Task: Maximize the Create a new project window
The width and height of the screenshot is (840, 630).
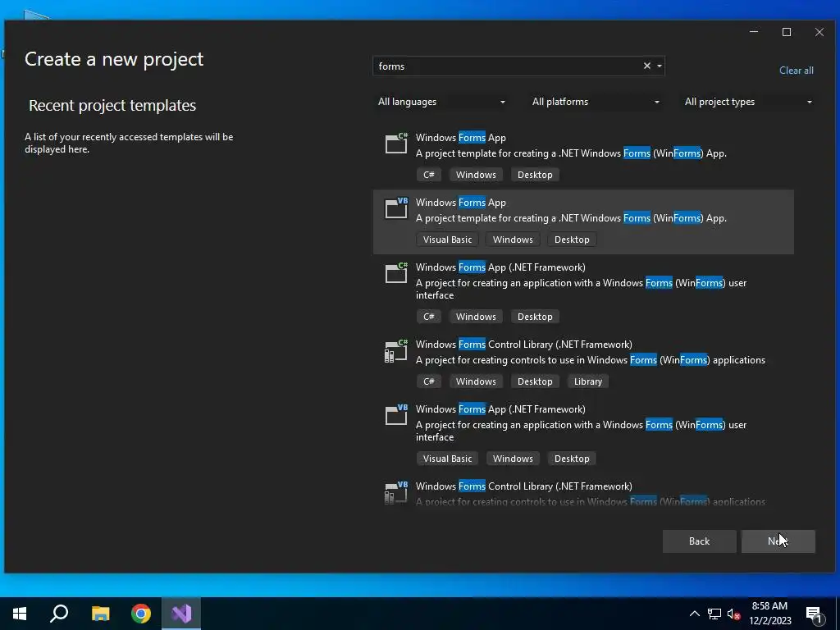Action: [x=787, y=32]
